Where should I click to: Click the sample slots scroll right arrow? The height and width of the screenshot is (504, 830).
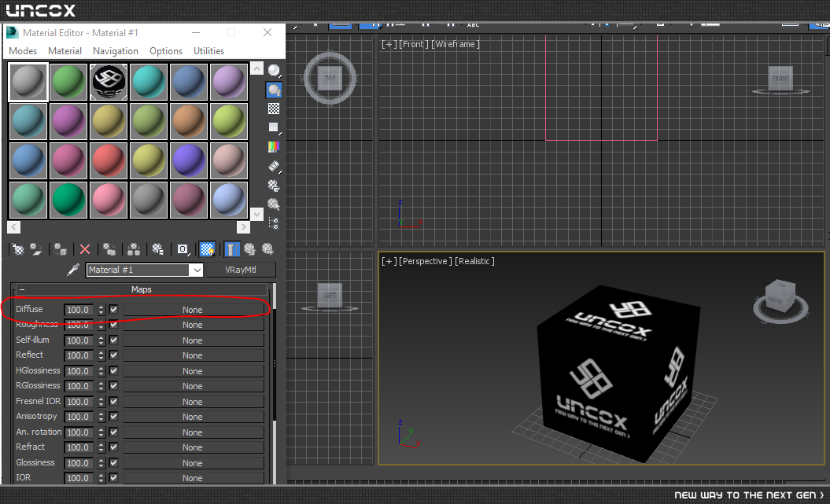click(x=243, y=227)
